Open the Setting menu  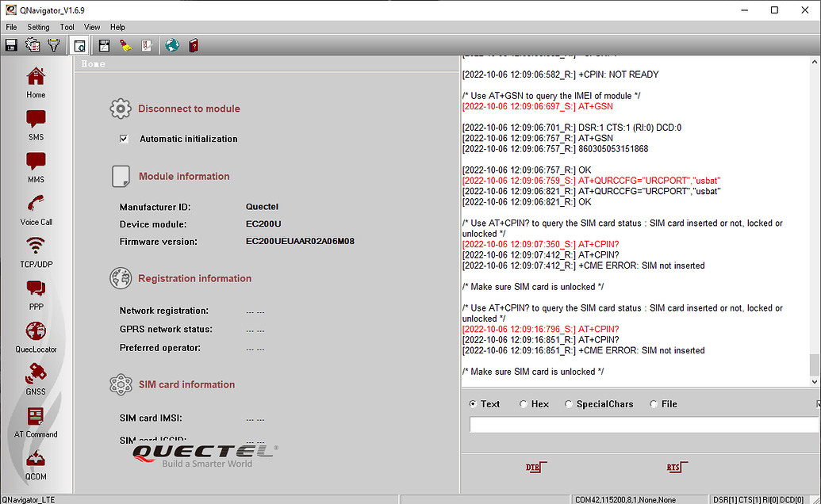point(38,26)
